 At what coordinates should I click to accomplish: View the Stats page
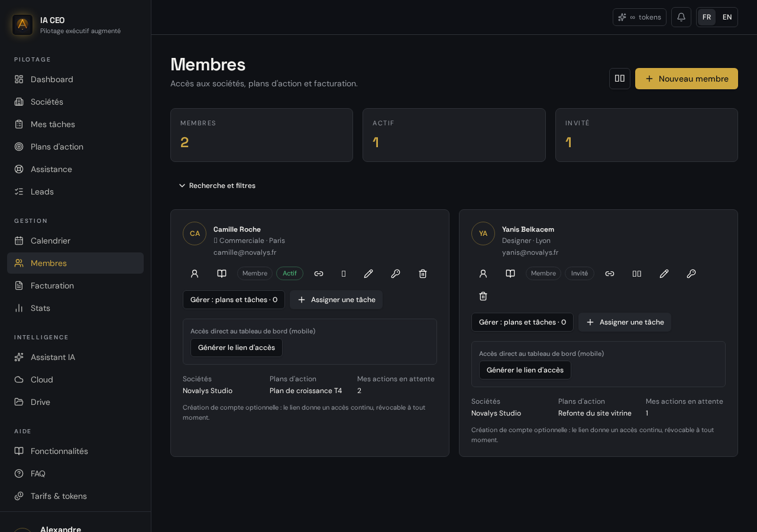(x=75, y=308)
